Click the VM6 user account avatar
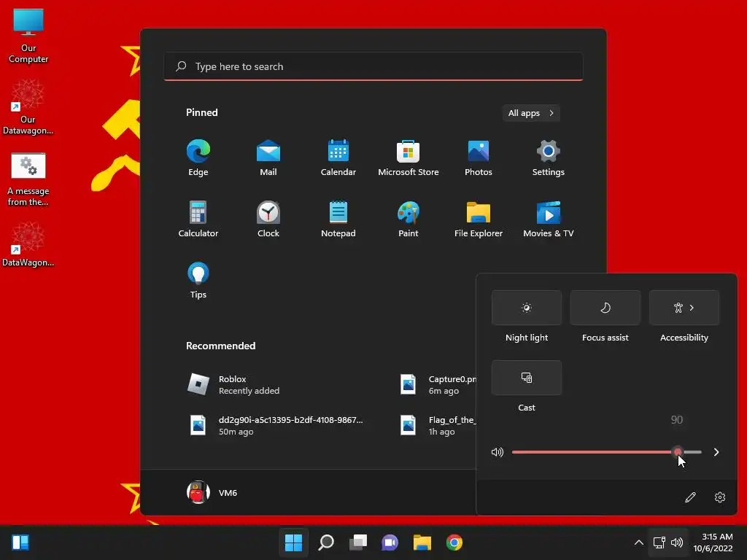This screenshot has height=560, width=747. pyautogui.click(x=198, y=492)
